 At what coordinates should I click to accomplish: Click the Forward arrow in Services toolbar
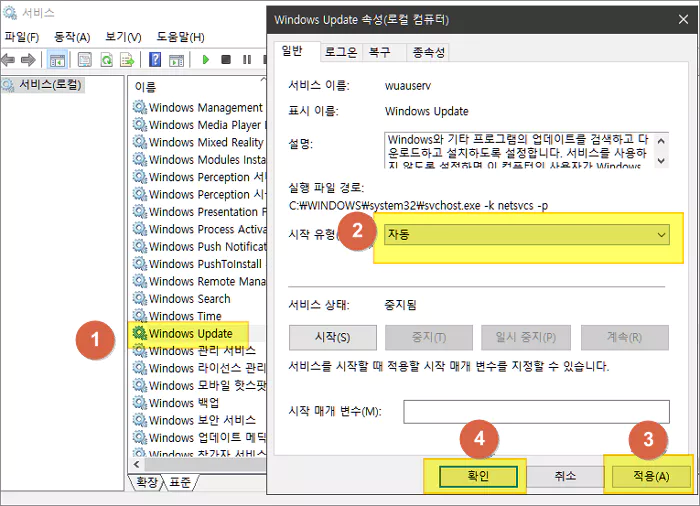coord(28,59)
